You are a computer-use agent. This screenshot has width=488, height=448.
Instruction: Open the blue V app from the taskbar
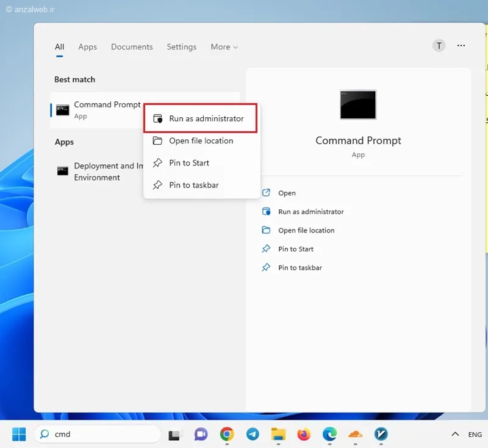(381, 434)
